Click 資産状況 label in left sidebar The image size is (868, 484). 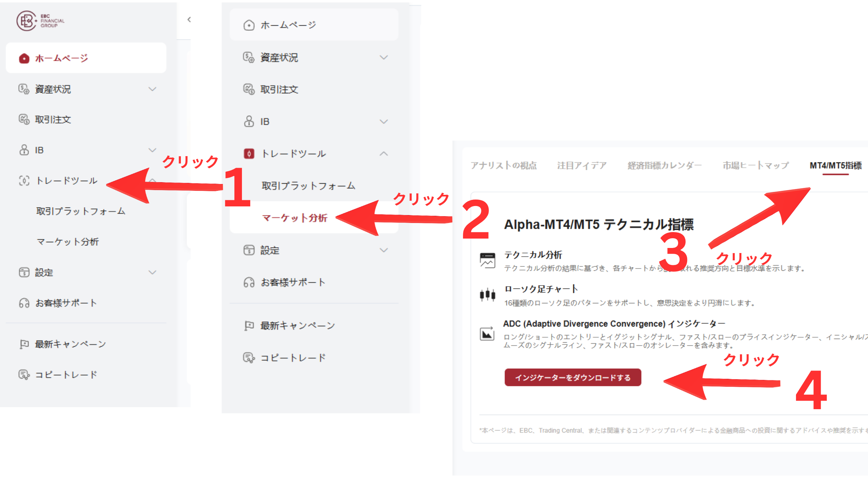(x=53, y=89)
